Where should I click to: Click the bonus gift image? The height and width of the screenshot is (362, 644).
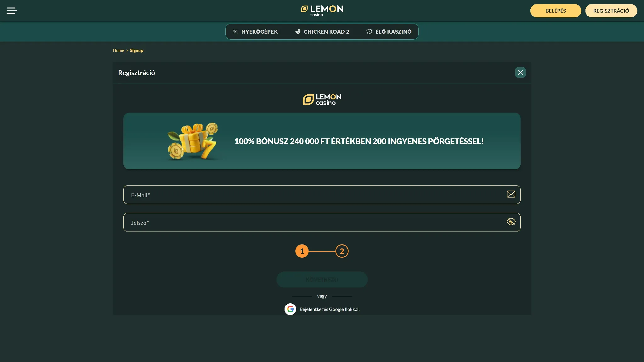193,141
